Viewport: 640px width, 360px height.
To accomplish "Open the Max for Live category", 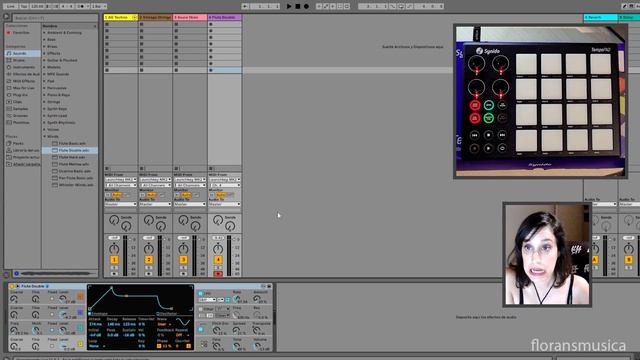I will click(x=22, y=88).
